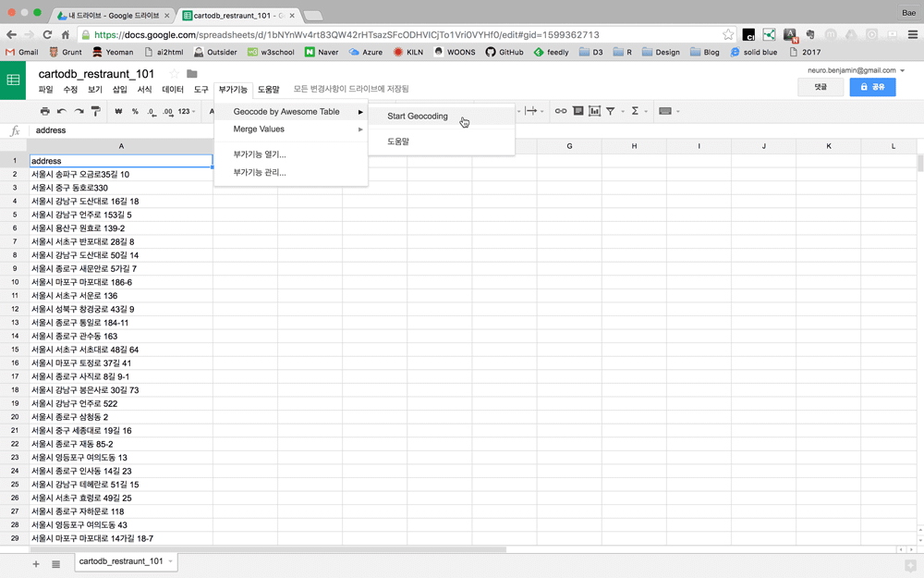Choose 부가기능 관리... menu entry
This screenshot has height=578, width=924.
[x=291, y=173]
